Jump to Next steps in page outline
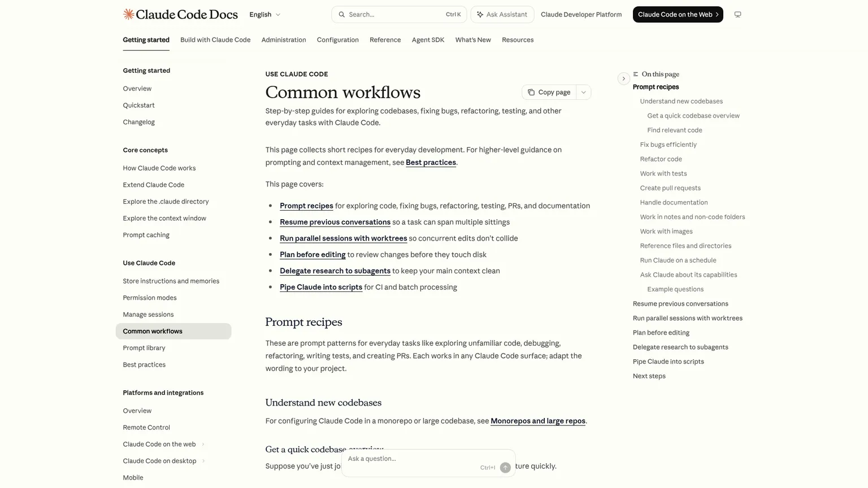The image size is (868, 488). tap(649, 376)
